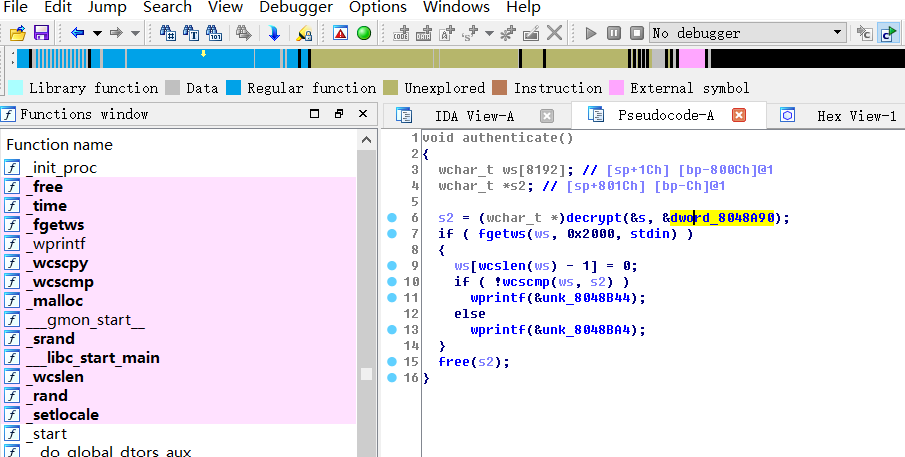
Task: Open the View menu
Action: tap(225, 8)
